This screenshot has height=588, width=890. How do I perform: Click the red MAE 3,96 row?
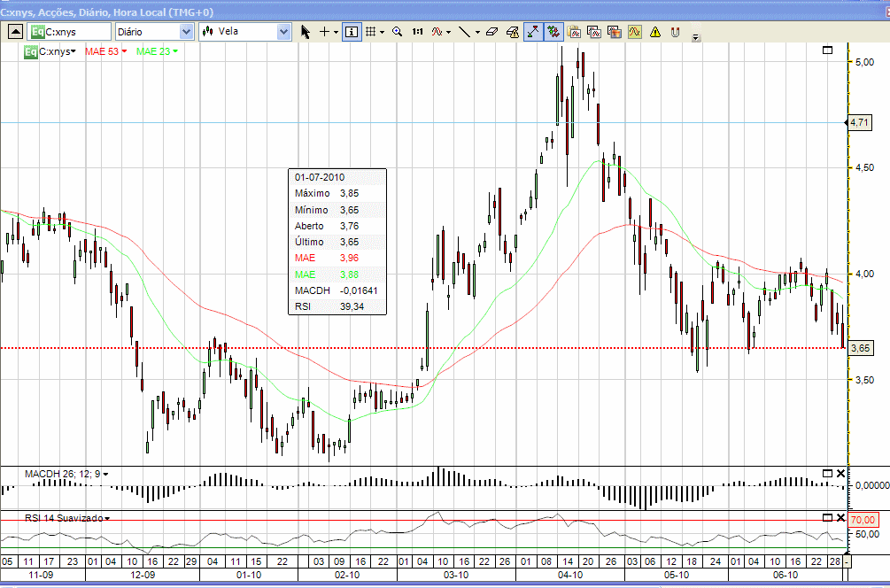337,258
